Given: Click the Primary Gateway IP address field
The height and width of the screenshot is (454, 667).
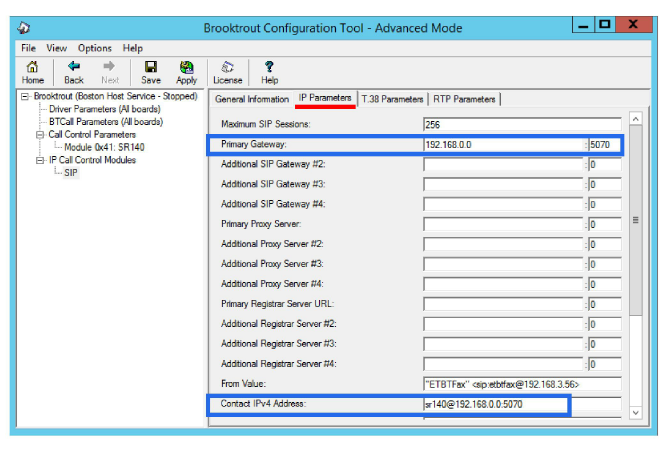Looking at the screenshot, I should [504, 145].
